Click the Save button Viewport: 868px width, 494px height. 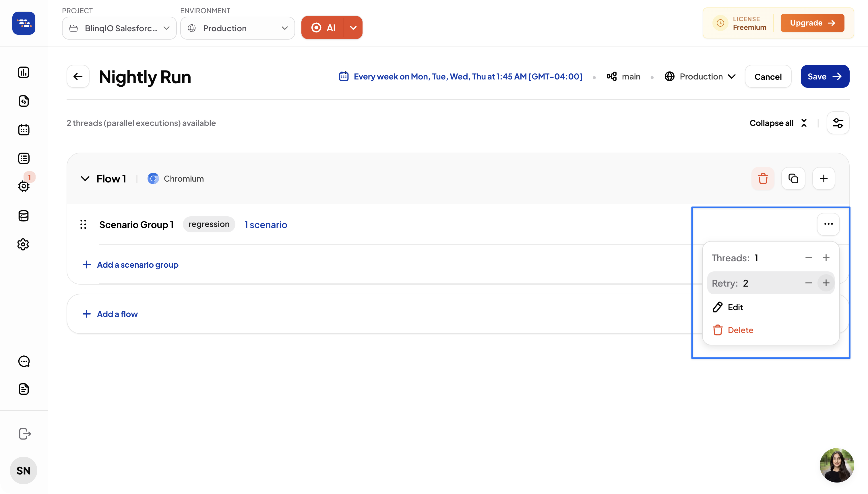[825, 76]
